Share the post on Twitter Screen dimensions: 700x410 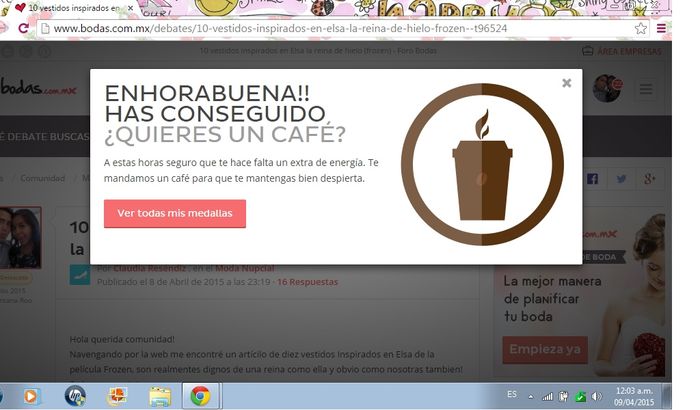tap(621, 178)
